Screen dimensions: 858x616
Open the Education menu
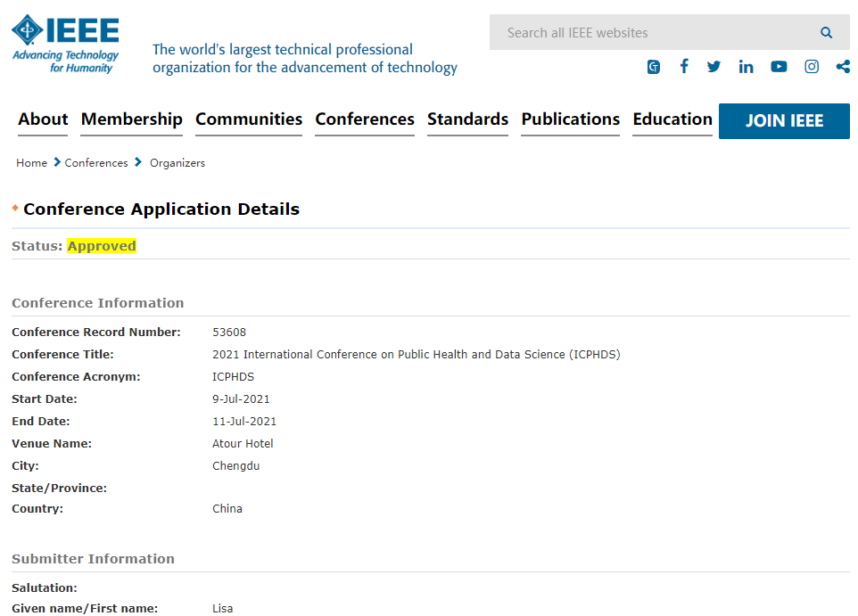click(672, 119)
